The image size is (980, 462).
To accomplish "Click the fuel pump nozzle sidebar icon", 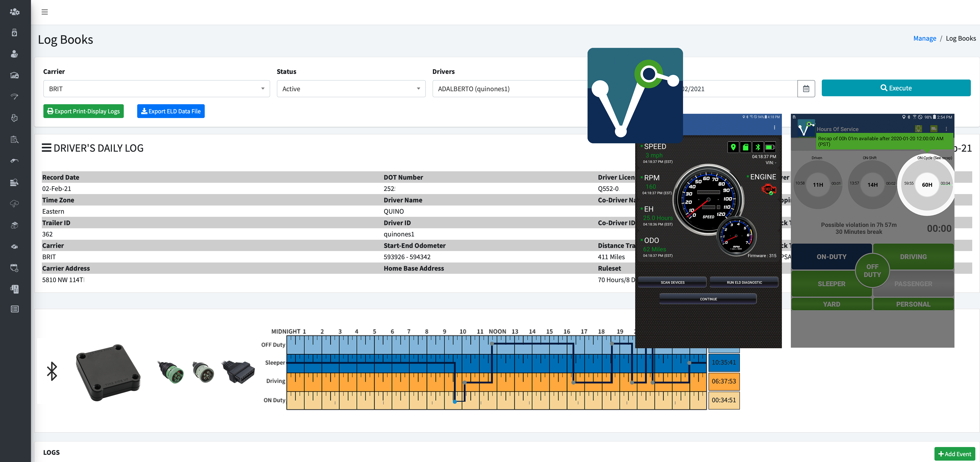I will (x=14, y=160).
